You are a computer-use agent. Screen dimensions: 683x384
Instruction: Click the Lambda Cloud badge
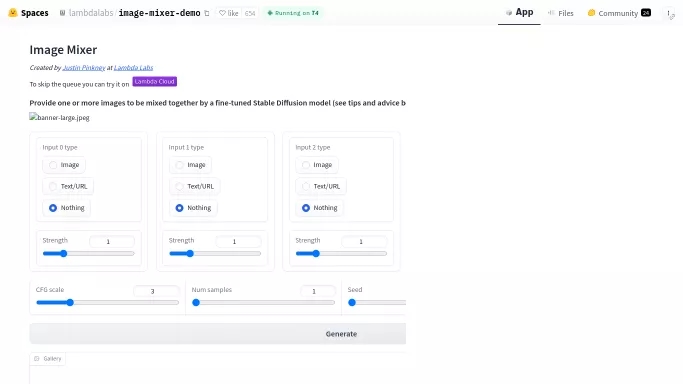(x=155, y=81)
